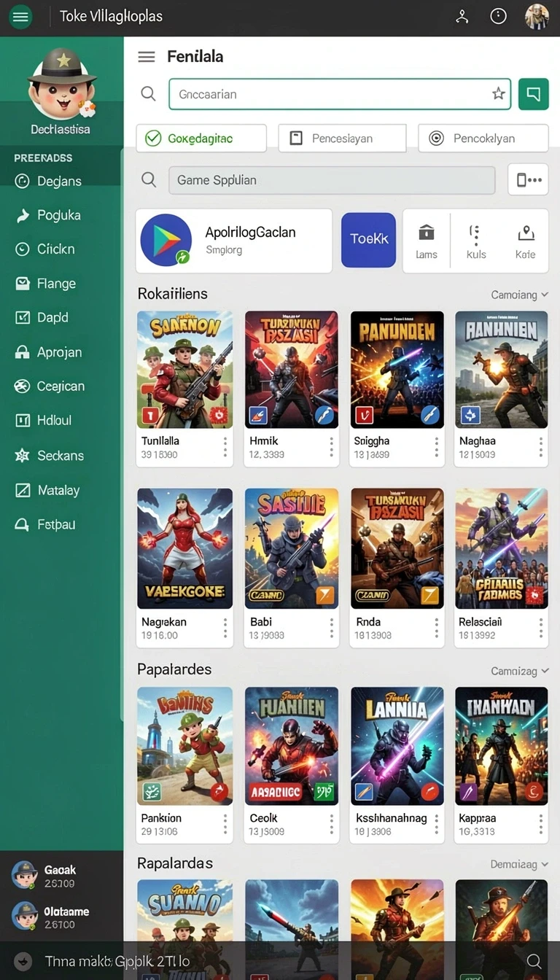Image resolution: width=560 pixels, height=980 pixels.
Task: Click the Game Spplian search field
Action: tap(332, 179)
